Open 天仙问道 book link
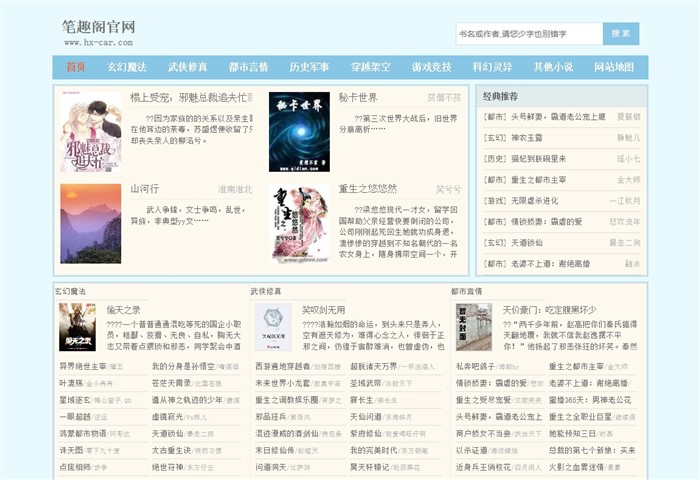The image size is (700, 480). (366, 417)
